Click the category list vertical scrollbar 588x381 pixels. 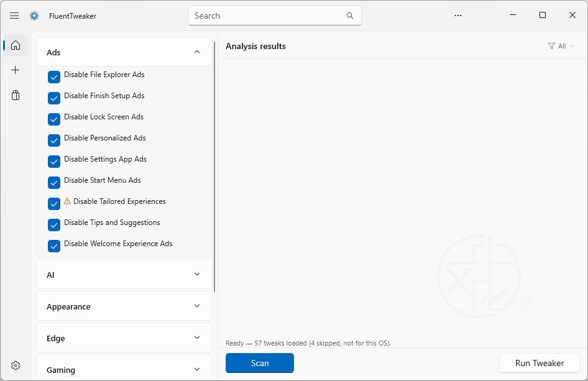click(214, 167)
